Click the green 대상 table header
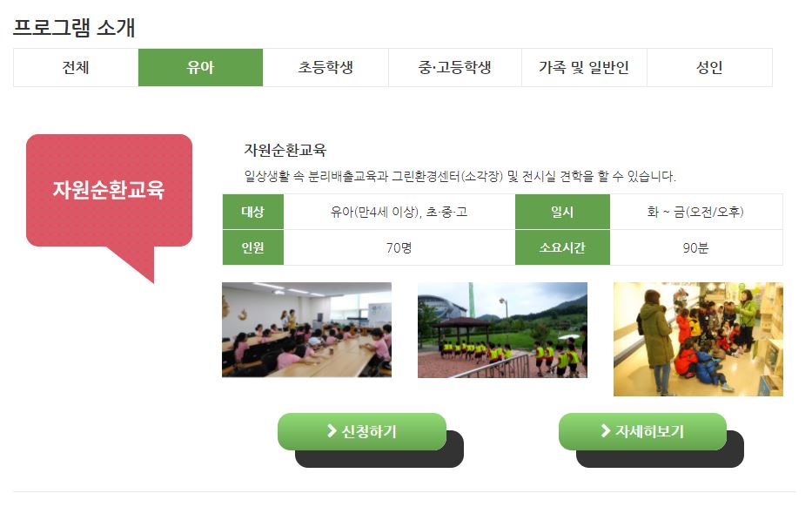Image resolution: width=812 pixels, height=507 pixels. [253, 212]
